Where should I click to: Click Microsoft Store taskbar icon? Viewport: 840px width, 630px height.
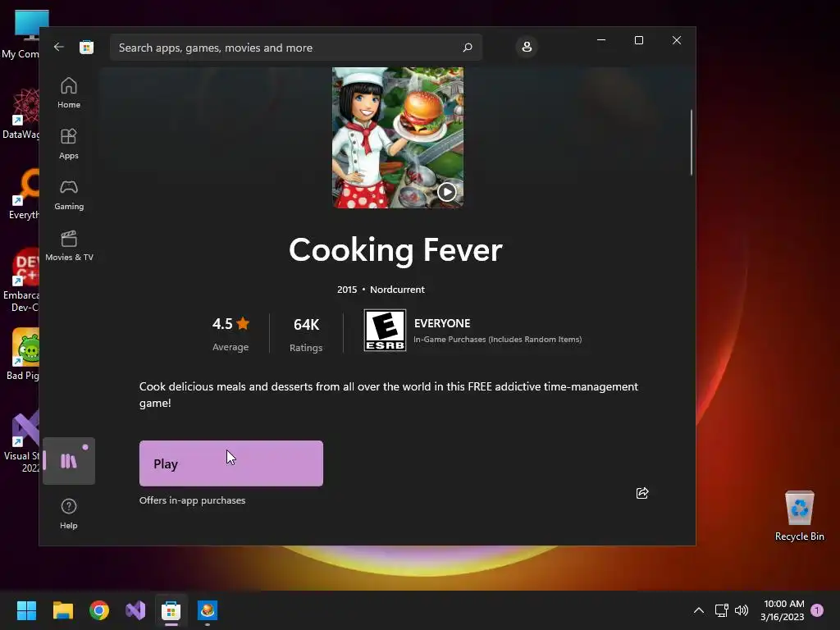171,610
